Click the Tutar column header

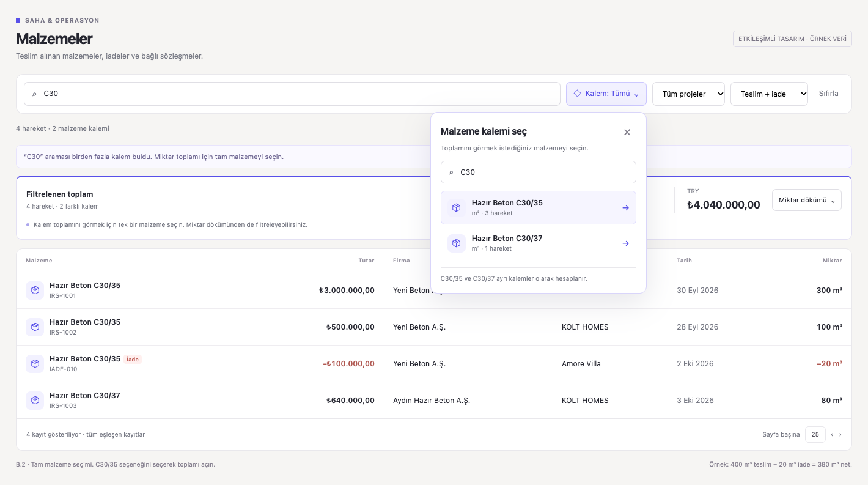click(366, 261)
